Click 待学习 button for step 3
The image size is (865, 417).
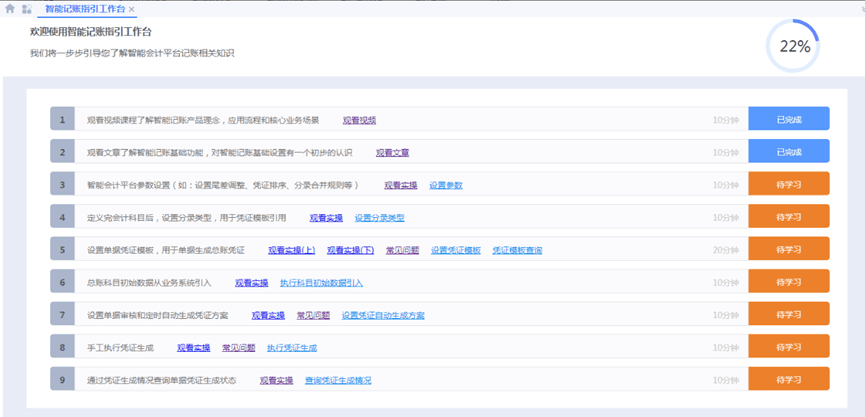point(789,184)
